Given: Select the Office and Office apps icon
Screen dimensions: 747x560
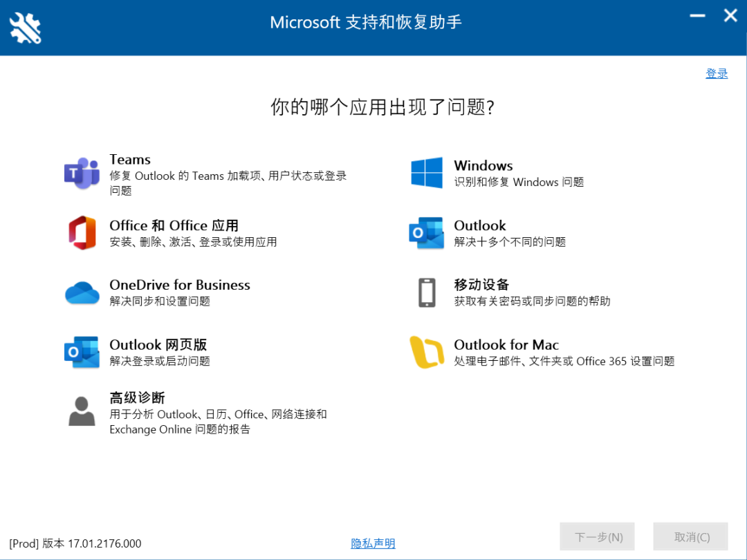Looking at the screenshot, I should 82,233.
